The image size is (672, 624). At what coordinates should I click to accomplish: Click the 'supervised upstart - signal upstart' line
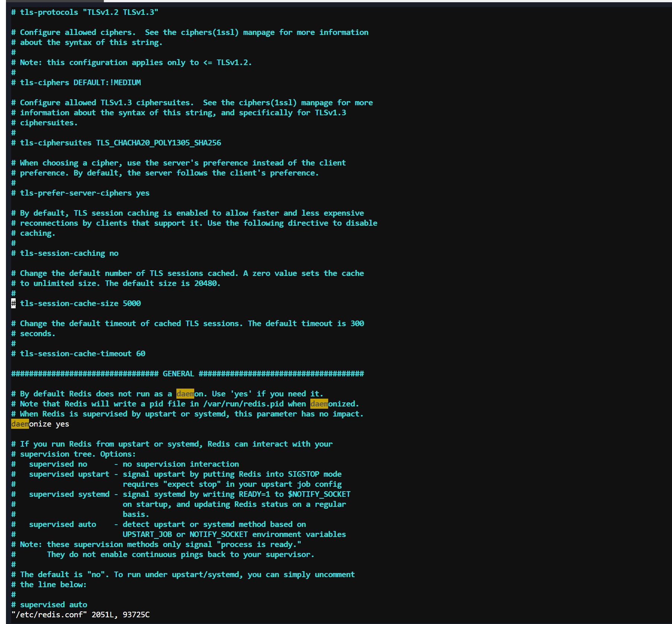[176, 474]
